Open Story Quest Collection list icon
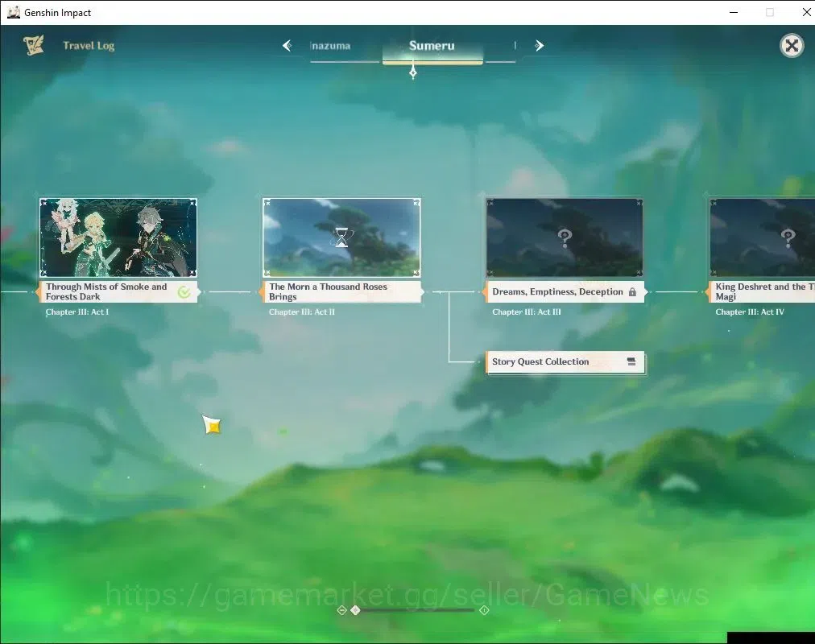 click(631, 361)
